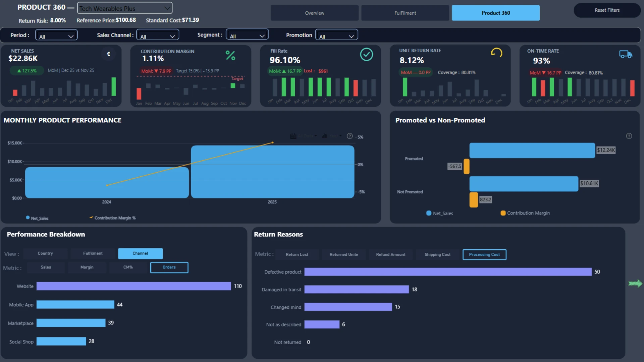Choose the CM% metric in Performance Breakdown

click(128, 267)
